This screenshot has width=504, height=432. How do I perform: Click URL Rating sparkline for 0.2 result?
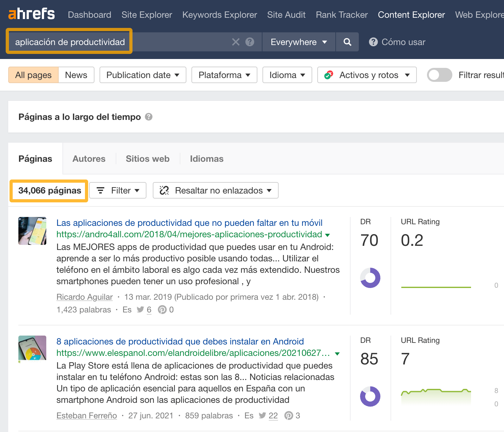pos(436,287)
